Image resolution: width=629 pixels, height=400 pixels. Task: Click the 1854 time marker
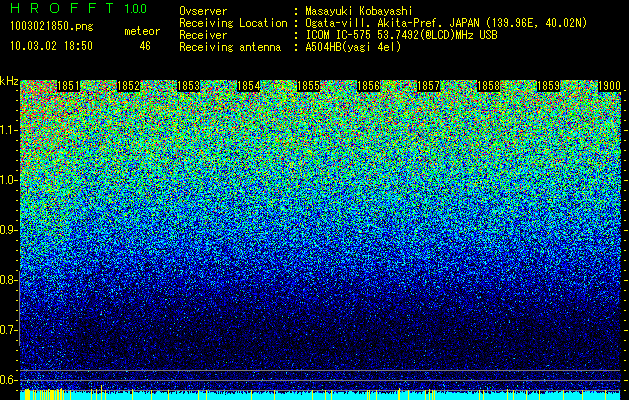click(x=249, y=86)
